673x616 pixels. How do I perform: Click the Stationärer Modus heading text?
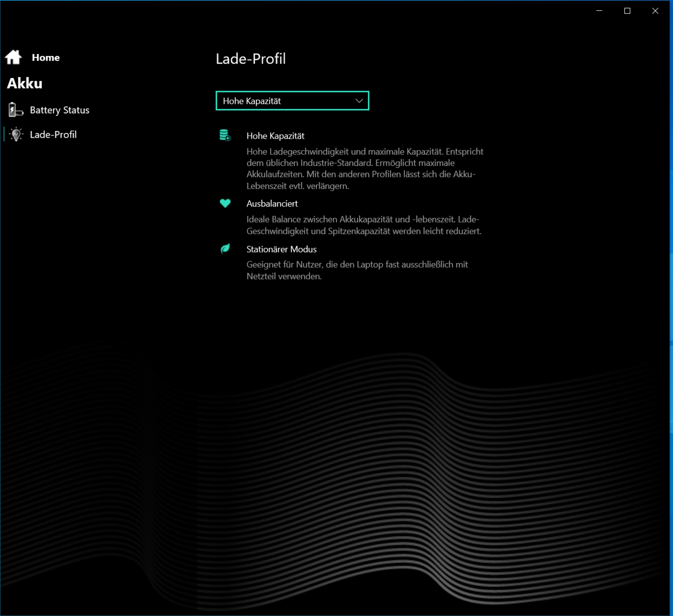282,249
